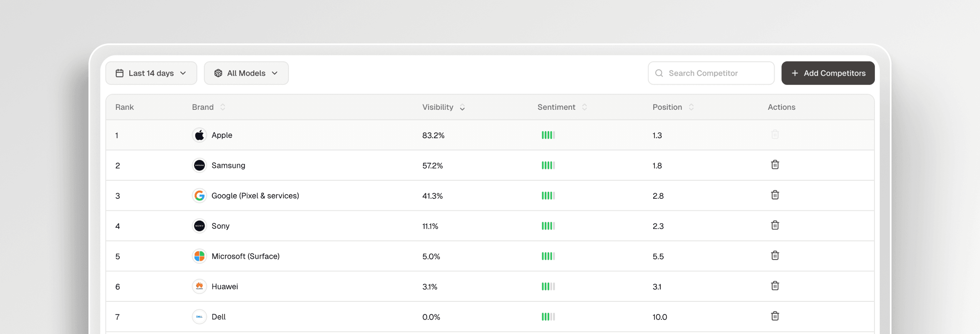This screenshot has height=334, width=980.
Task: Click the calendar icon in date filter
Action: click(119, 73)
